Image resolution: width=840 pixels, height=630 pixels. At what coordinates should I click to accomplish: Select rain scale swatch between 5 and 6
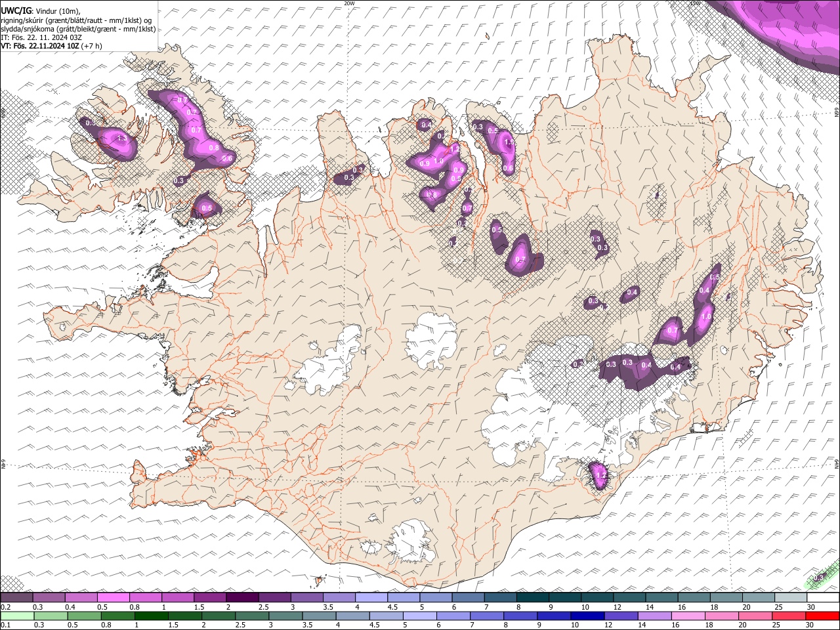tap(420, 616)
